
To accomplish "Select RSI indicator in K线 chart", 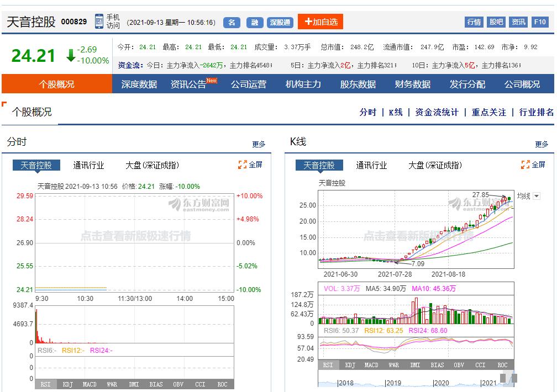I will pos(328,365).
